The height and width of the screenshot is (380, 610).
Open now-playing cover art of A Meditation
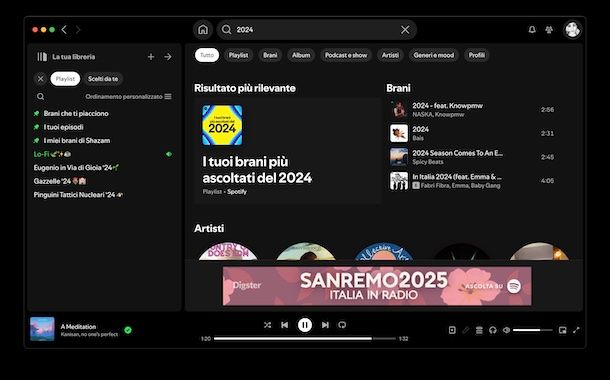coord(42,329)
